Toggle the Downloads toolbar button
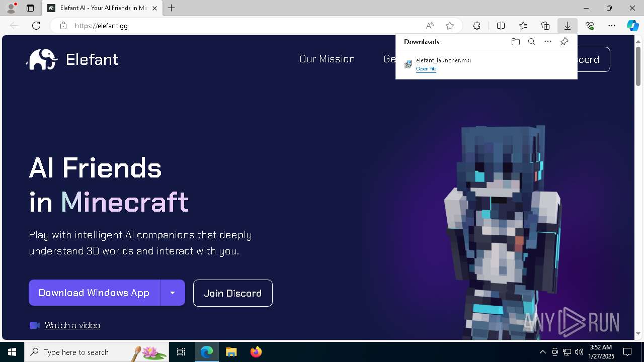Image resolution: width=644 pixels, height=362 pixels. click(568, 26)
